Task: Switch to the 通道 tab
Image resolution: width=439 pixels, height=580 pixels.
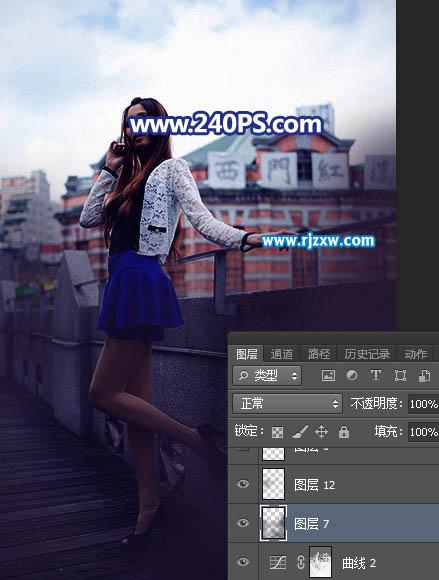Action: (x=281, y=354)
